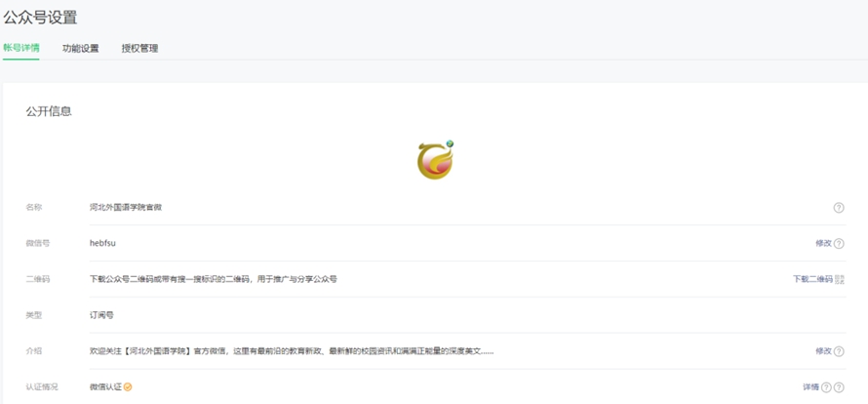Click help icon beside 微信号 修改
The image size is (868, 404).
pos(839,243)
